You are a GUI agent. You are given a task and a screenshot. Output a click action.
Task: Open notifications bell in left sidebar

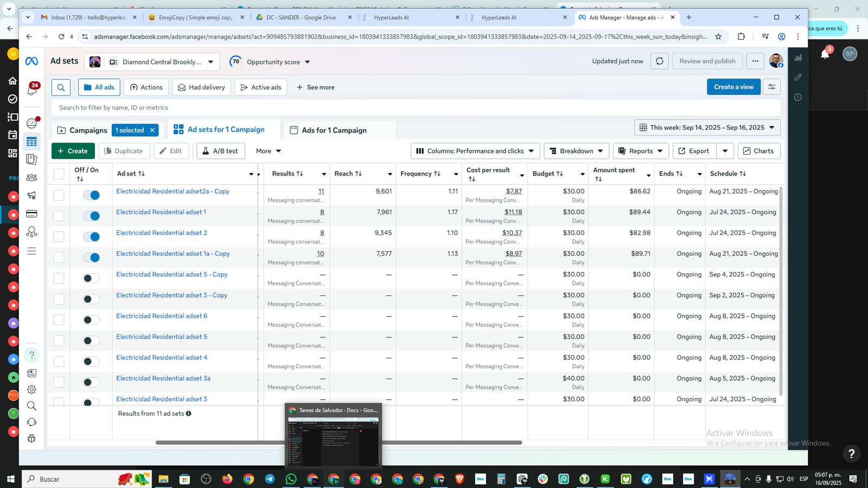point(32,90)
